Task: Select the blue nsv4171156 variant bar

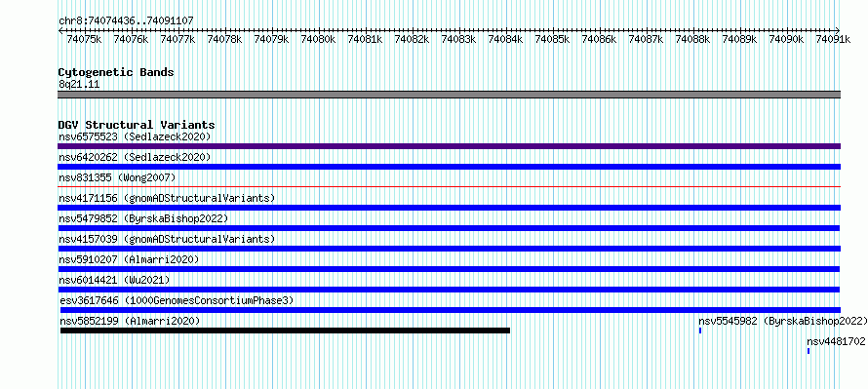Action: 449,208
